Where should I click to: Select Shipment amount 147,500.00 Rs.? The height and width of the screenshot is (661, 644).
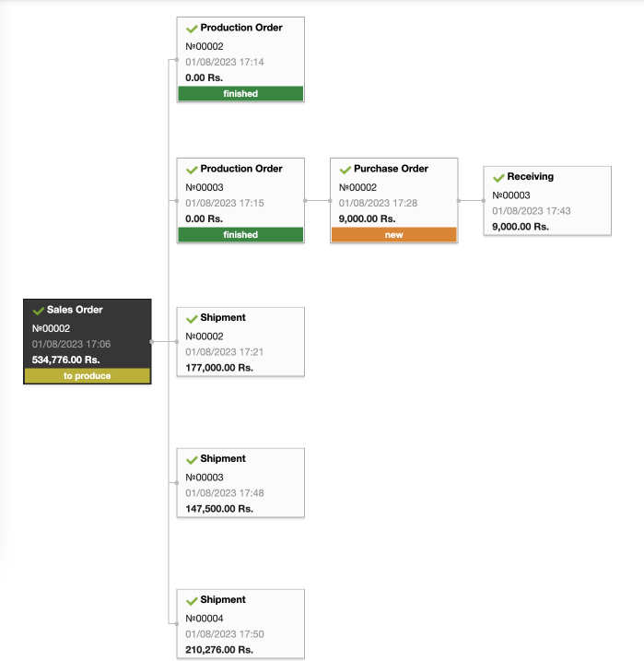(x=219, y=509)
